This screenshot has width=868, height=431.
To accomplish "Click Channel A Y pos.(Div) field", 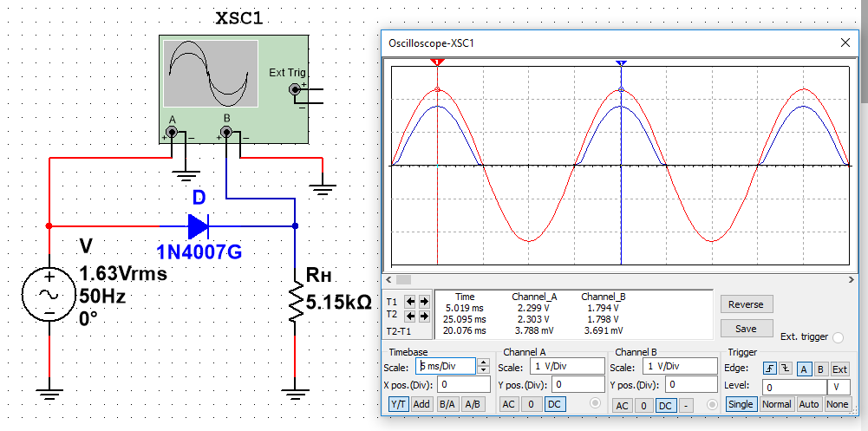I will pos(578,384).
